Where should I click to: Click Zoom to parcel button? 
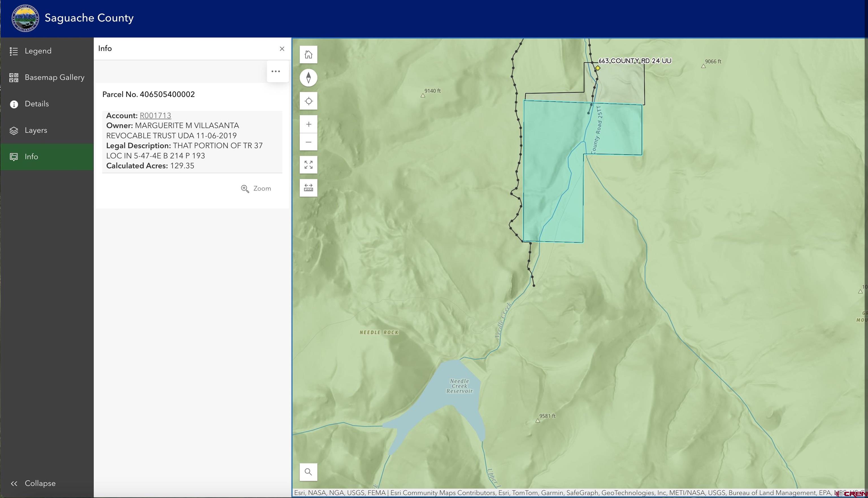[x=256, y=189]
